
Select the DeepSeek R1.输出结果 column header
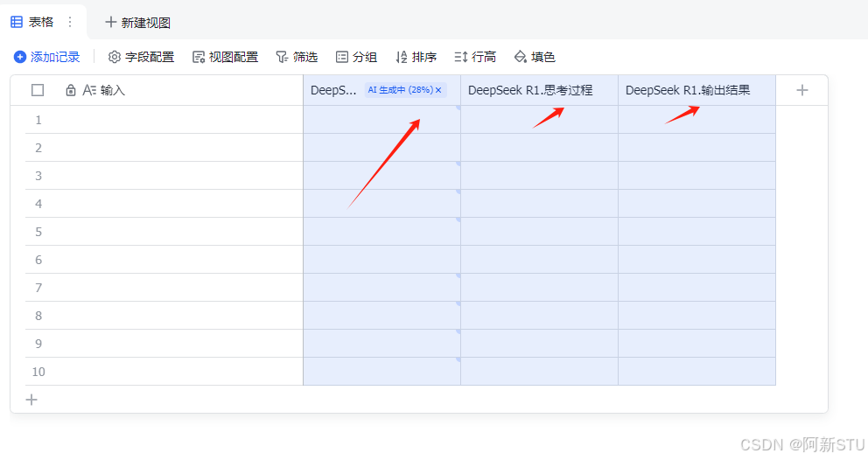[x=697, y=90]
